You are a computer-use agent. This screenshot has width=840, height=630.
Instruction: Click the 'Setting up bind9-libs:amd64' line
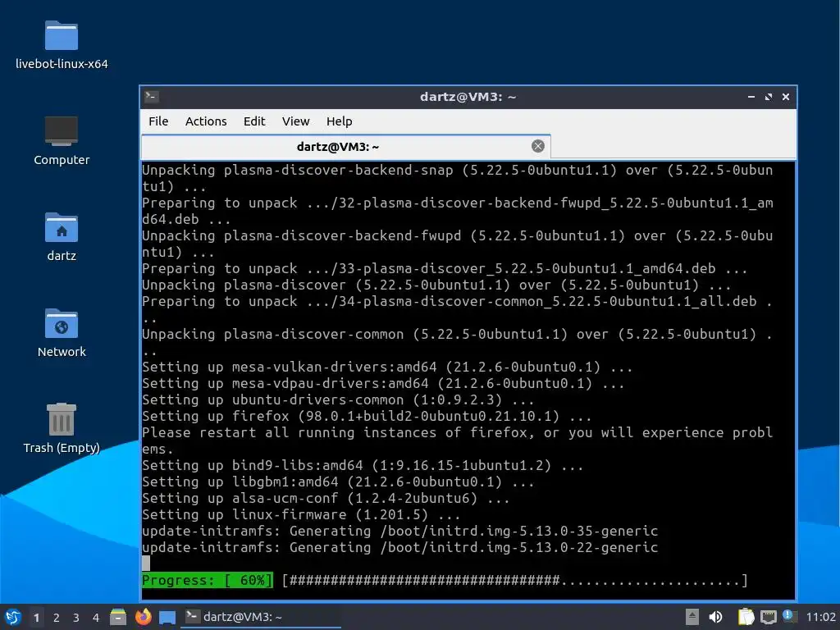(362, 466)
